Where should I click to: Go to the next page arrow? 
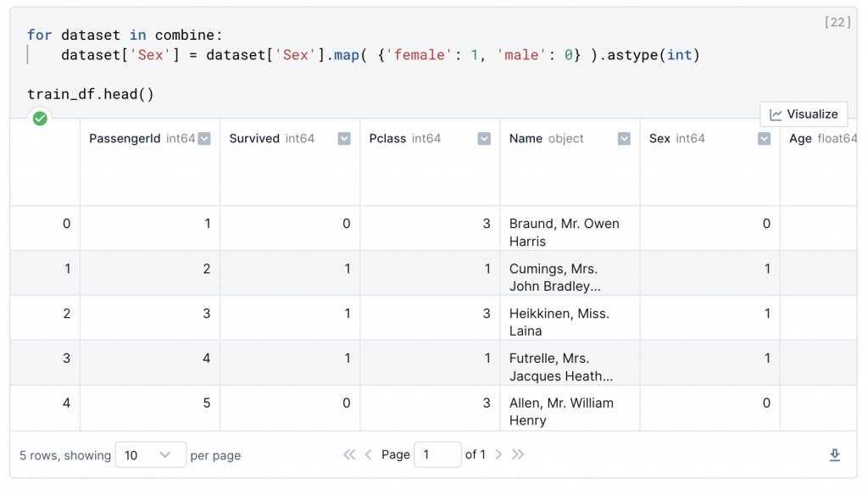tap(498, 455)
